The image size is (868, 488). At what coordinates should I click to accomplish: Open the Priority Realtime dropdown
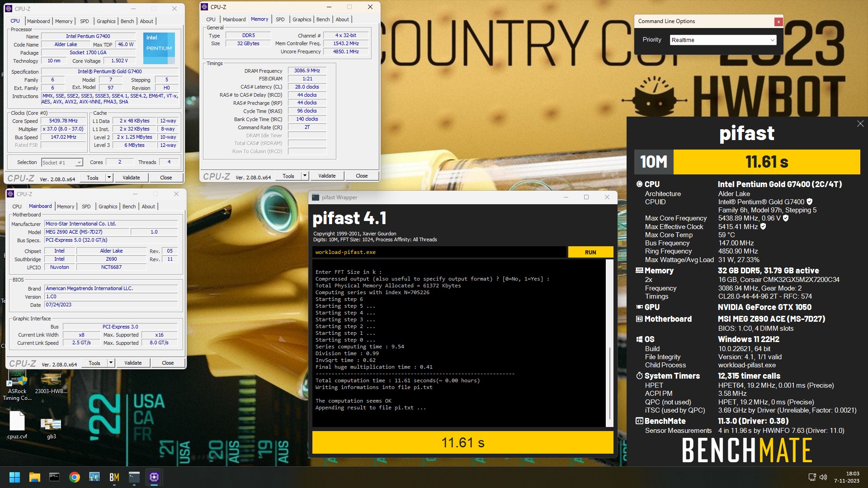[x=723, y=40]
